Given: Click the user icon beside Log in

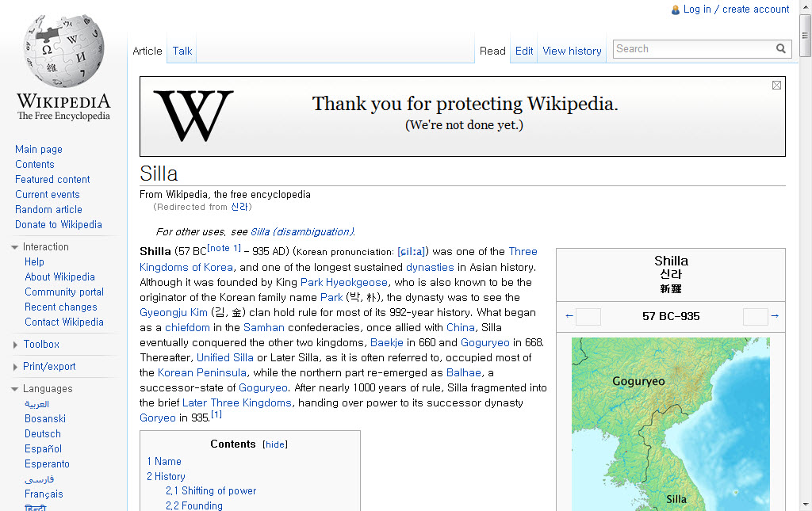Looking at the screenshot, I should click(676, 10).
